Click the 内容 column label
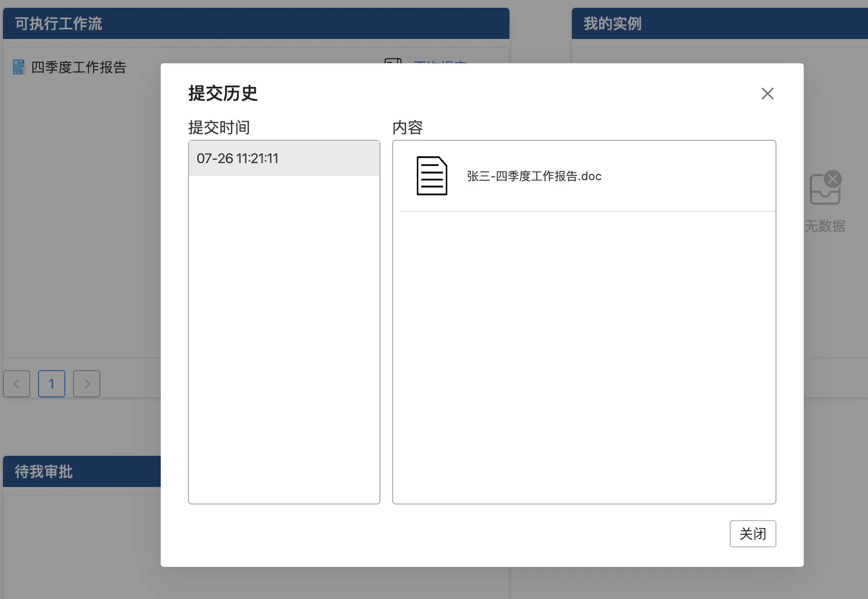The height and width of the screenshot is (599, 868). click(x=408, y=128)
